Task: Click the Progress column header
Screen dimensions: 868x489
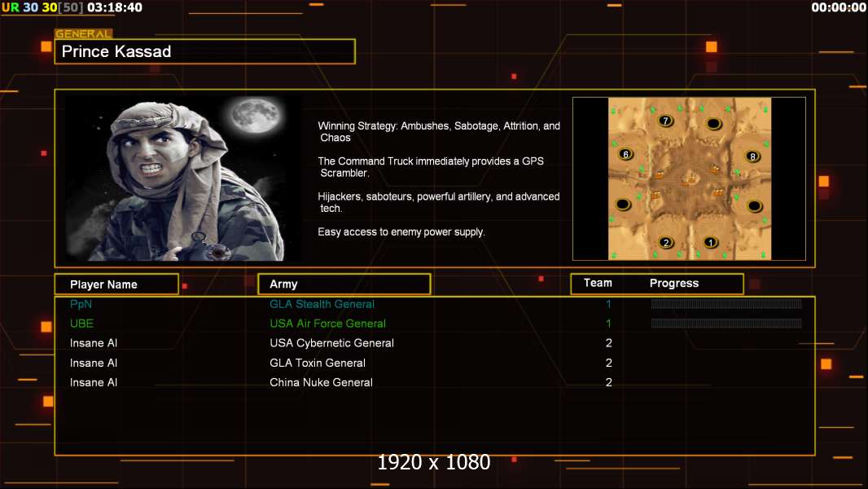Action: click(x=673, y=283)
